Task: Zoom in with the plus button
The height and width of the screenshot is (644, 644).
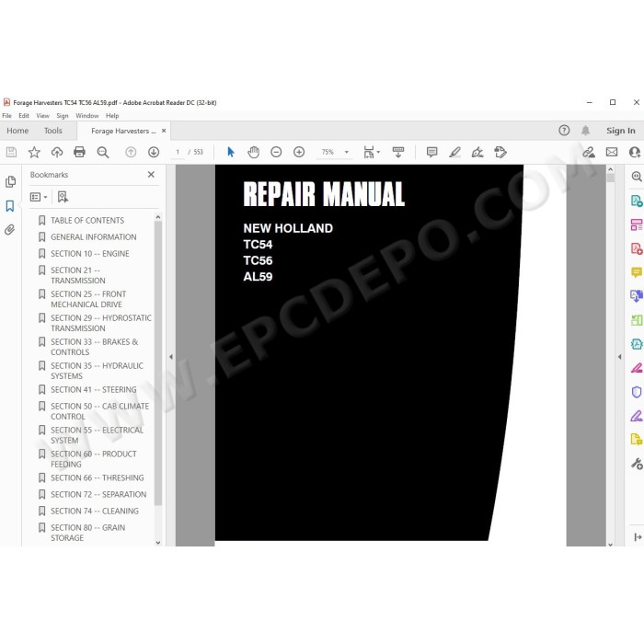Action: click(299, 153)
